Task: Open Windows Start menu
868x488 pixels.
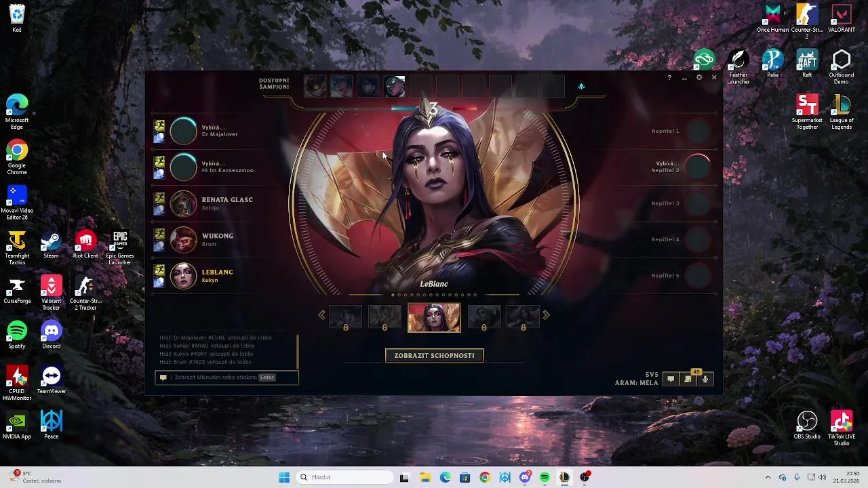Action: [284, 477]
